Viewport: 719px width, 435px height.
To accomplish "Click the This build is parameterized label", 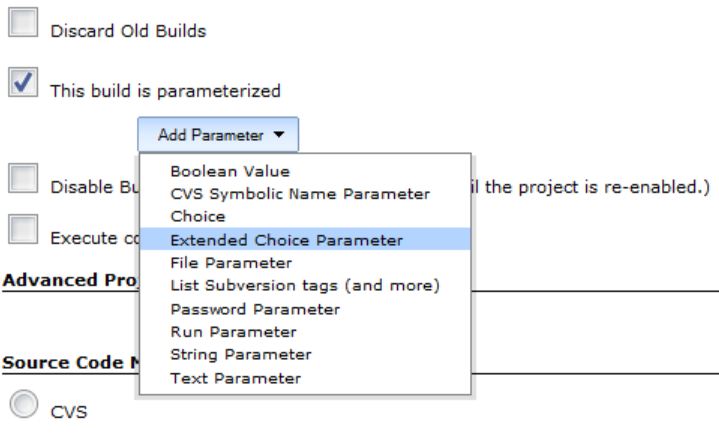I will coord(165,91).
